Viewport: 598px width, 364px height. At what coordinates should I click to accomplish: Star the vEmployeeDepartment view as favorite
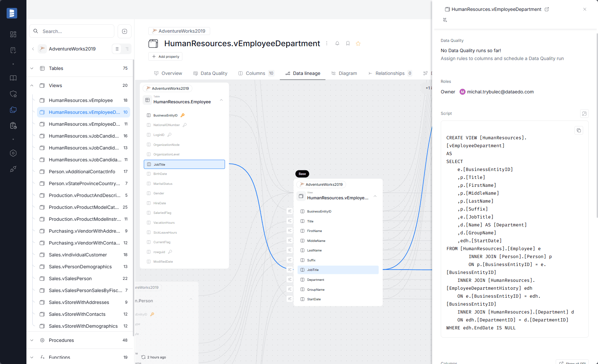(x=358, y=44)
